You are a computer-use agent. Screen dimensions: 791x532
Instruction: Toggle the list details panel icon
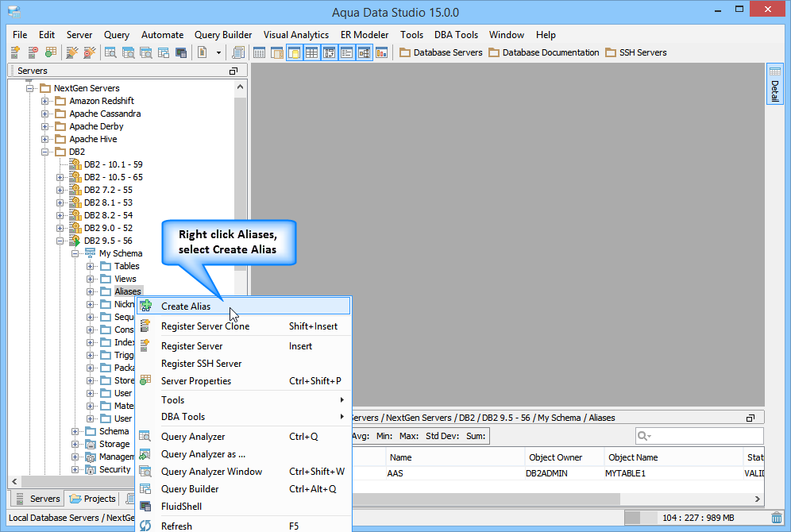346,52
